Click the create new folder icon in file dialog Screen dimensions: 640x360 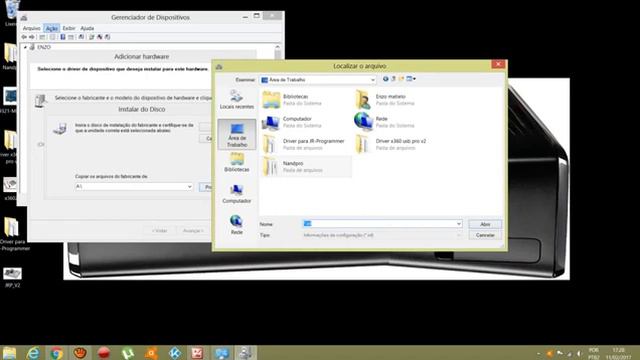pyautogui.click(x=401, y=79)
